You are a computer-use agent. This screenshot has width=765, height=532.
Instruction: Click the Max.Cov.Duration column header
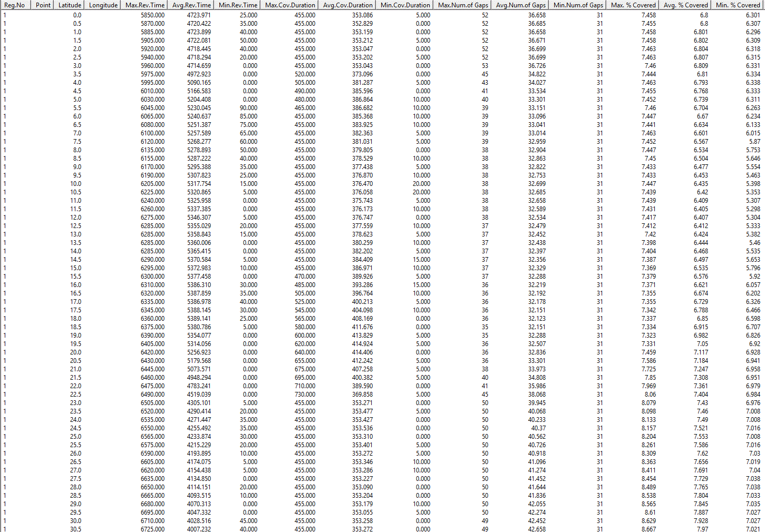point(290,5)
